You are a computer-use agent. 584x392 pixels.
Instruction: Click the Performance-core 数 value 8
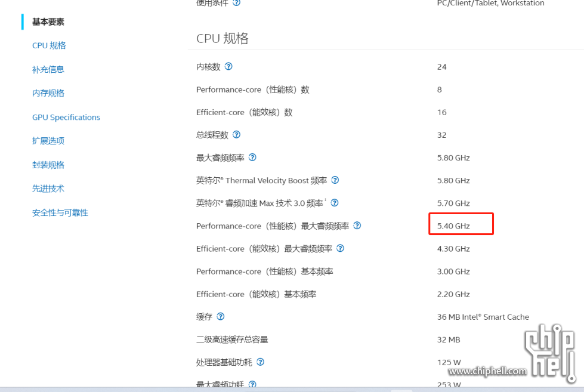(440, 90)
